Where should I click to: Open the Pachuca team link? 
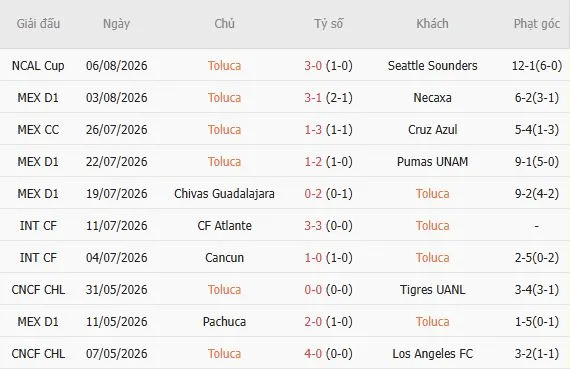pyautogui.click(x=224, y=322)
